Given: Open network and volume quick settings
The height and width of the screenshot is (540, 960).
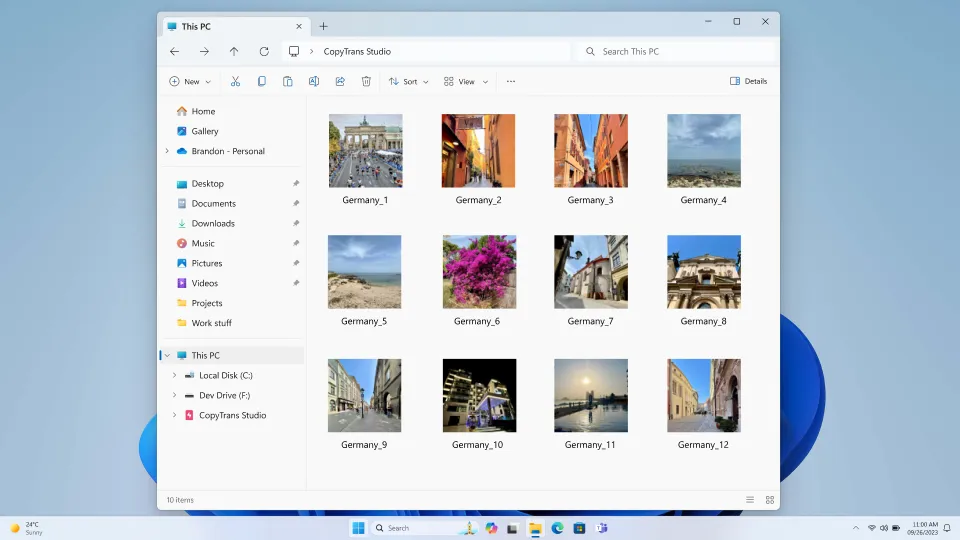Looking at the screenshot, I should click(x=883, y=528).
